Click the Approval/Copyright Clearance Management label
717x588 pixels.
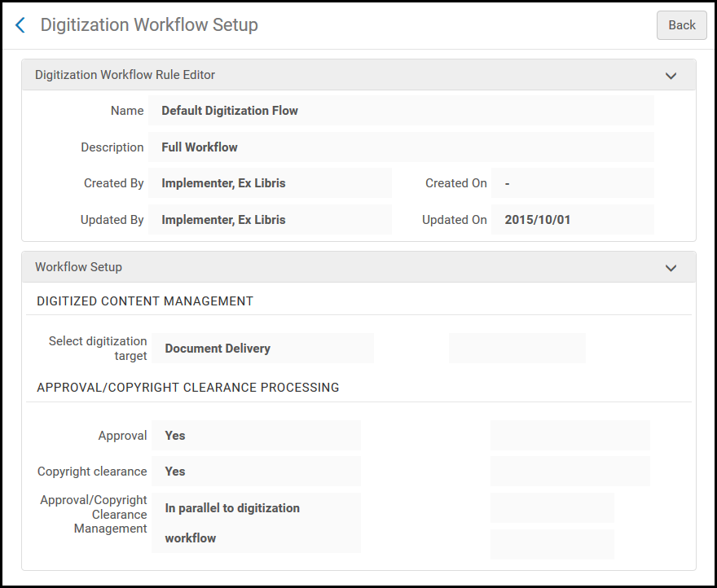tap(93, 514)
